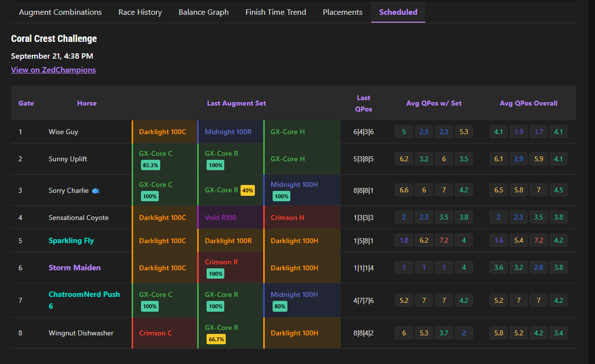Click the Coral Crest Challenge title
Viewport: 595px width, 364px height.
tap(54, 39)
